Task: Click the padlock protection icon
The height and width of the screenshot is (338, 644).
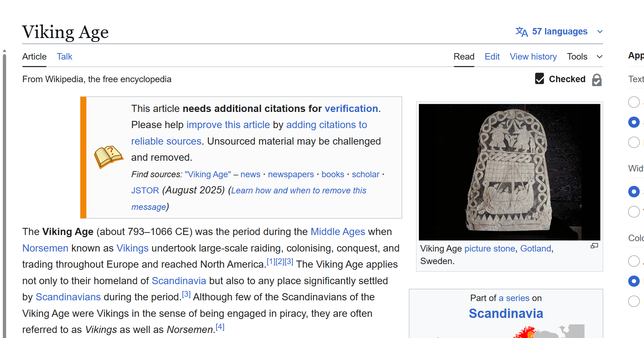Action: (597, 80)
